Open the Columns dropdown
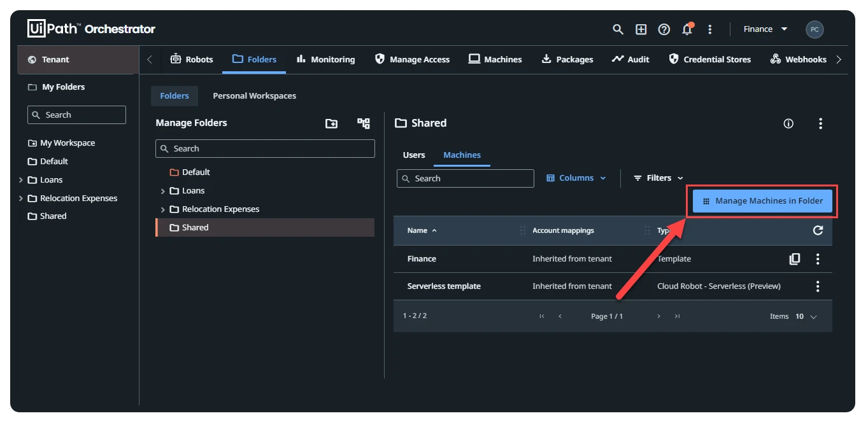 pos(576,178)
